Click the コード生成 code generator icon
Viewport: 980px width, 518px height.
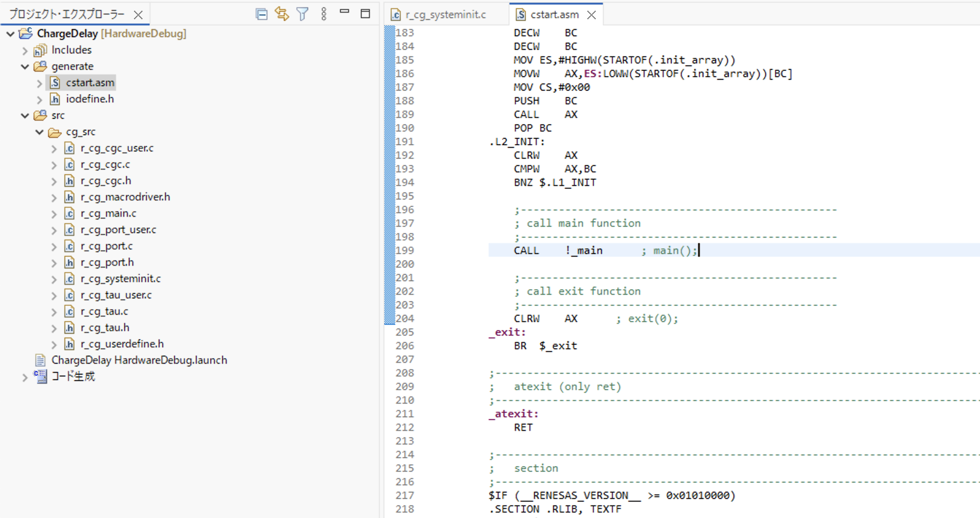point(40,376)
